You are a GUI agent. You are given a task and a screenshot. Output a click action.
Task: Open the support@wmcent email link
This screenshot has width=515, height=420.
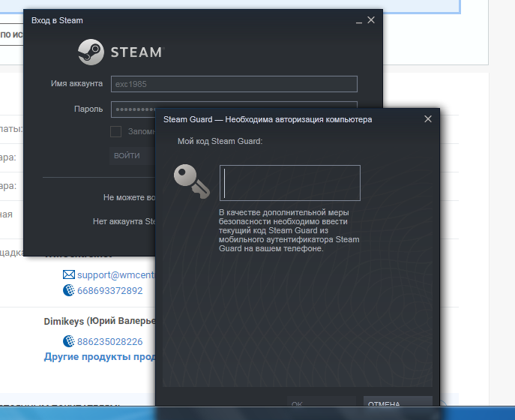point(116,274)
